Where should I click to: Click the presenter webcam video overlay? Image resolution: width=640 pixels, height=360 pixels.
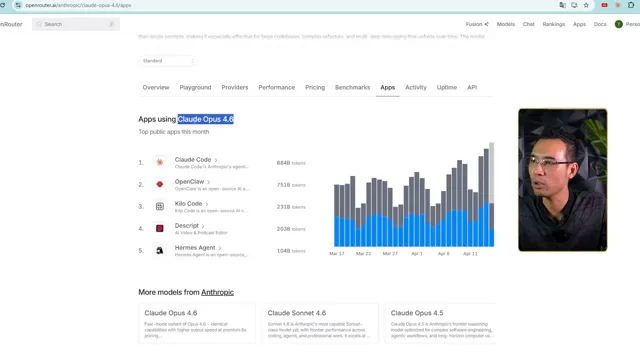click(x=562, y=180)
